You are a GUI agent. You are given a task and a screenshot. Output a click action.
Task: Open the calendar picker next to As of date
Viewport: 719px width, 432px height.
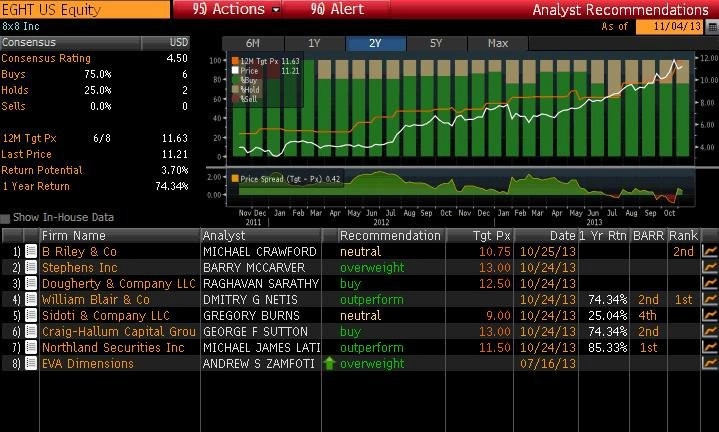[712, 27]
